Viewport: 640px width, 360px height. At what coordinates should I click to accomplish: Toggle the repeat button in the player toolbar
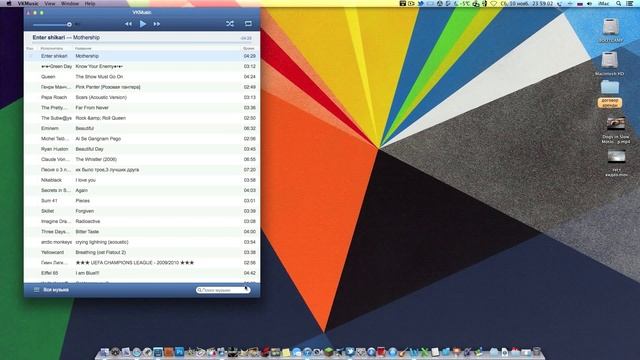pos(248,24)
